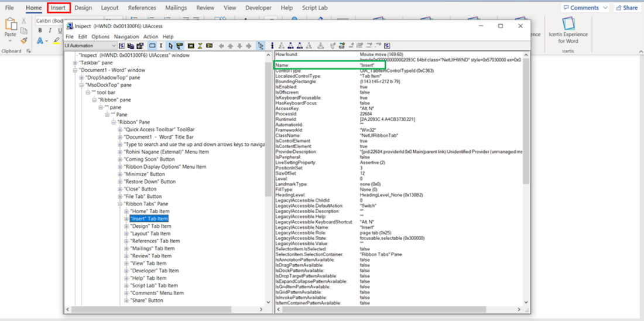Toggle the Show Highlight Rectangle button in Inspect
Image resolution: width=644 pixels, height=321 pixels.
coord(152,46)
